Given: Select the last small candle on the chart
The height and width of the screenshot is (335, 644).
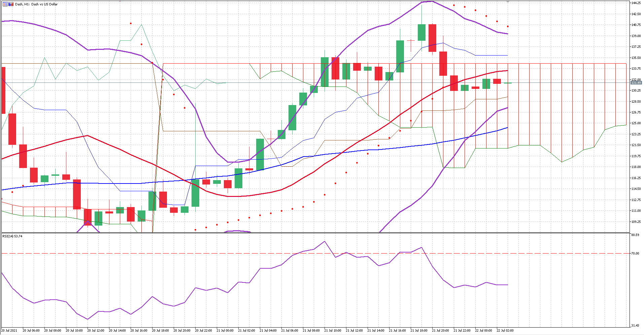Looking at the screenshot, I should pos(508,83).
